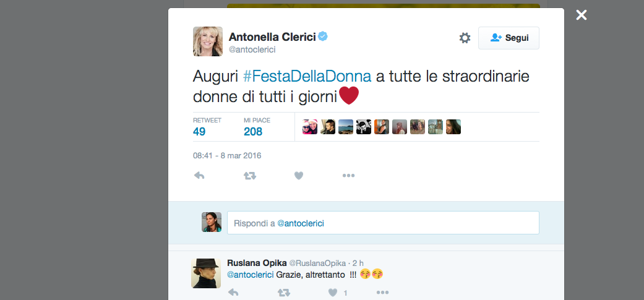Viewport: 644px width, 300px height.
Task: Open Ruslana Opika's profile avatar
Action: [x=206, y=273]
